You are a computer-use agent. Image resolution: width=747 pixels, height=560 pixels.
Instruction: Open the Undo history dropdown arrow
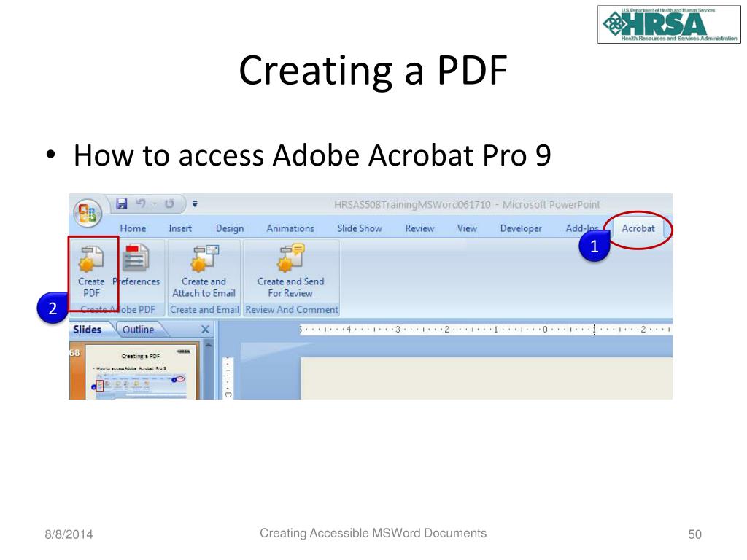[155, 204]
